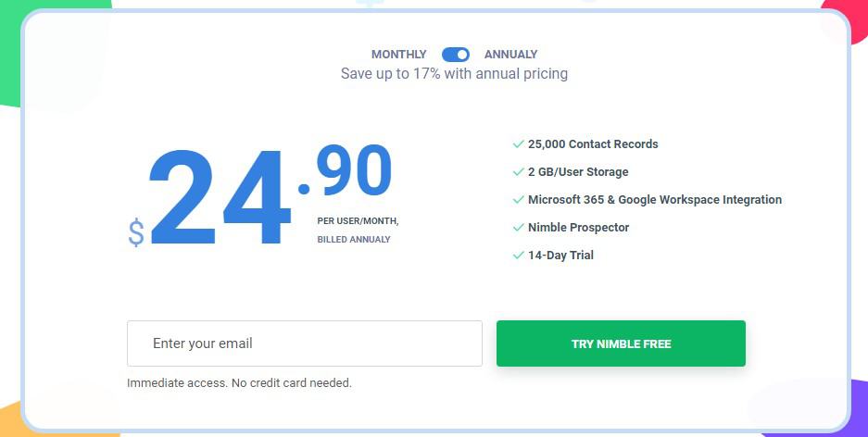Viewport: 868px width, 437px height.
Task: Select the ANNUALY billing label
Action: pyautogui.click(x=511, y=55)
